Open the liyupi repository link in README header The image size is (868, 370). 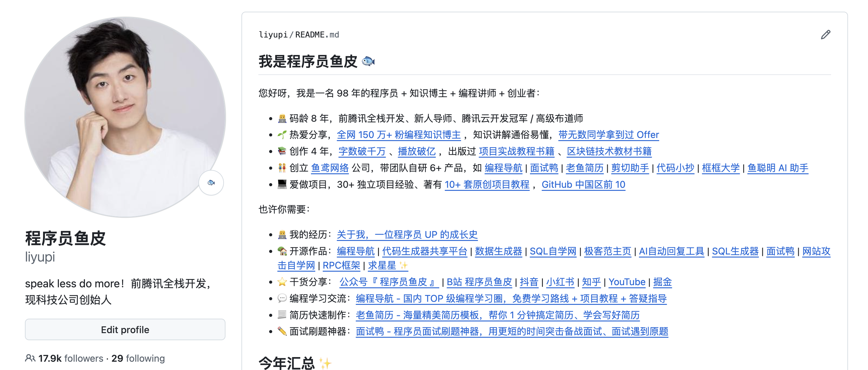pos(273,35)
